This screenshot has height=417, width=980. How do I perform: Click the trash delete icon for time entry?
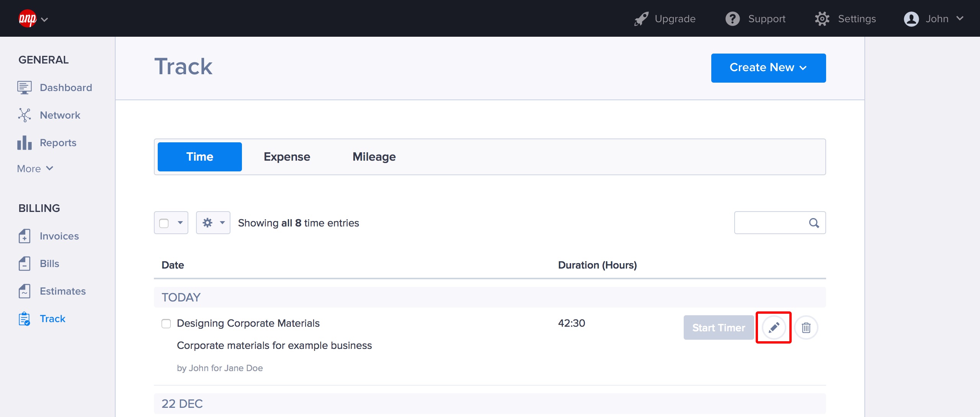click(806, 327)
